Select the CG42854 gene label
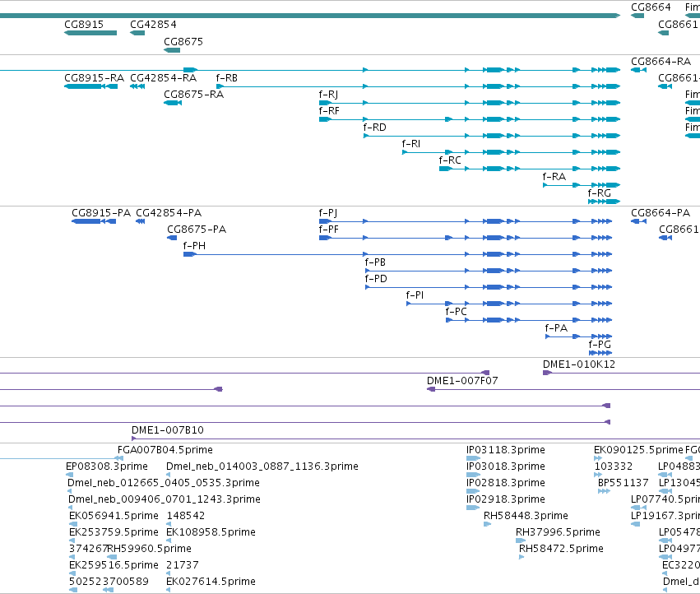 153,25
